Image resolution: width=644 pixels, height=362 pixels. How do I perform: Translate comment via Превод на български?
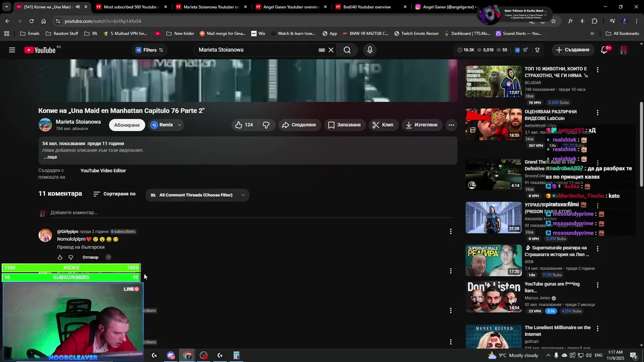click(81, 247)
